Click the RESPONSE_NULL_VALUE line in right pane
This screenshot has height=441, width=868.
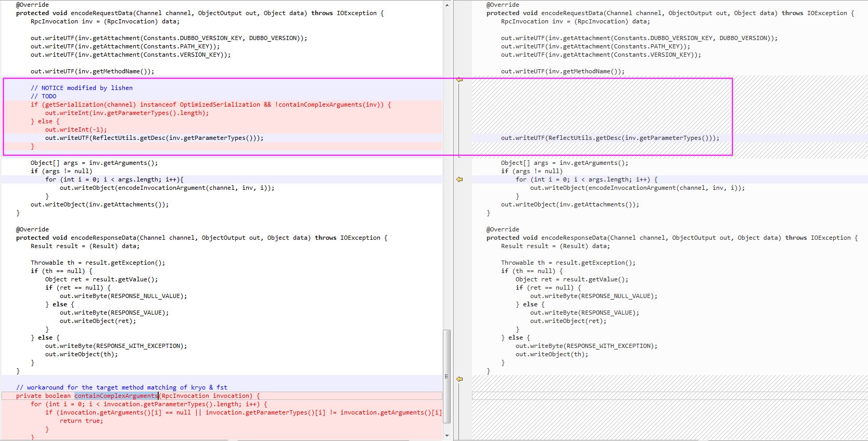click(x=594, y=296)
